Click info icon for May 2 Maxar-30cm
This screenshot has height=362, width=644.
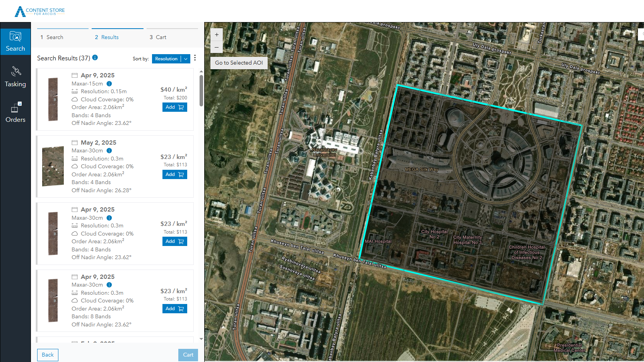coord(109,150)
